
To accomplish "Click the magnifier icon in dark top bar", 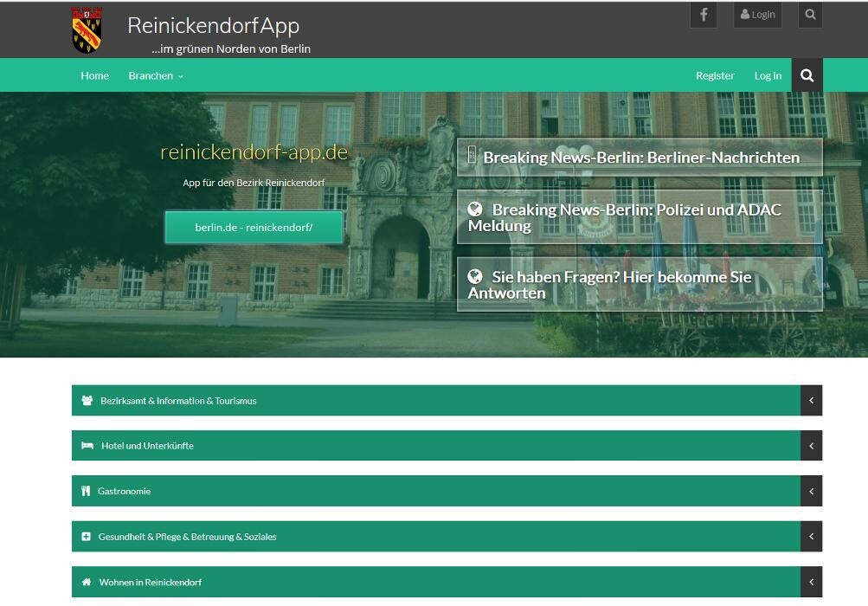I will tap(810, 15).
